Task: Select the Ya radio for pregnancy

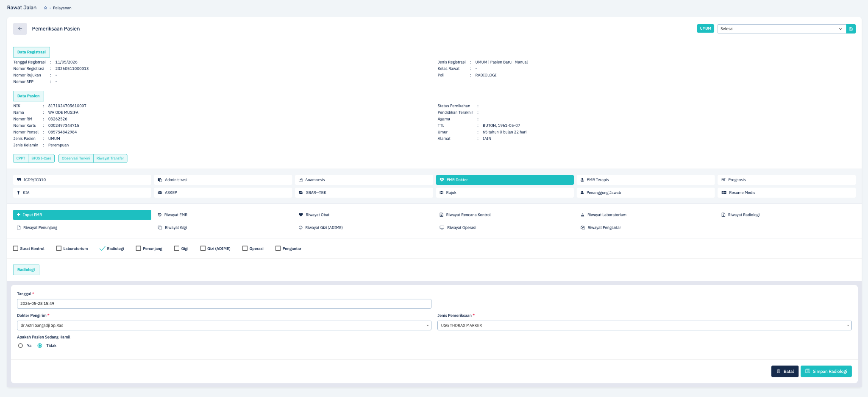Action: coord(20,346)
